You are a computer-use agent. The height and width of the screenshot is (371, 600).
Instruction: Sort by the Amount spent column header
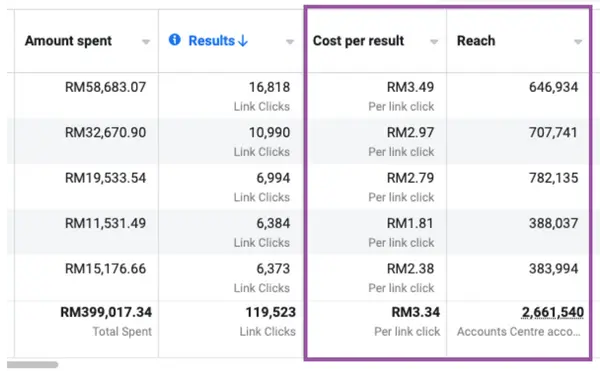click(x=68, y=41)
